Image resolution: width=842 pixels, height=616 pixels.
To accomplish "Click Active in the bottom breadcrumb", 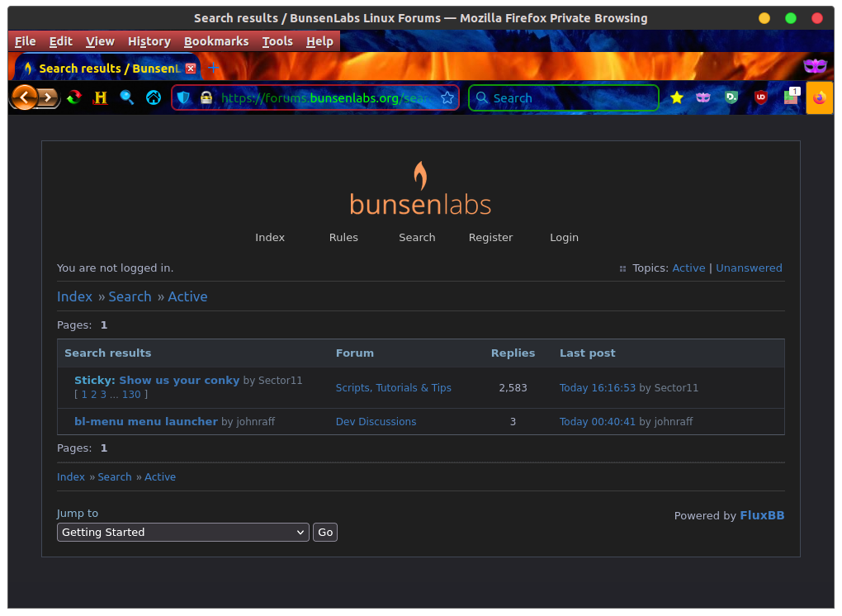I will click(160, 477).
